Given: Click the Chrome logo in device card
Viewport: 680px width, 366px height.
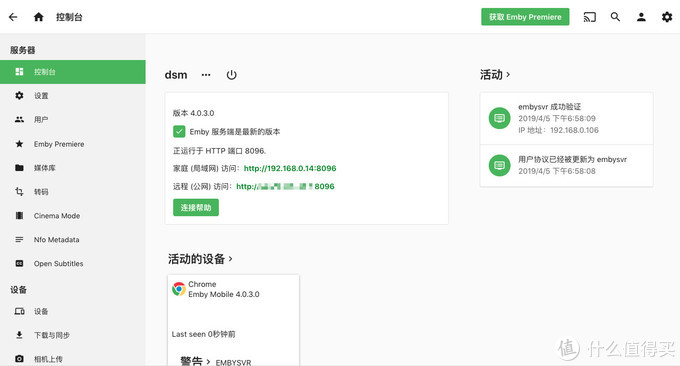Looking at the screenshot, I should tap(179, 289).
